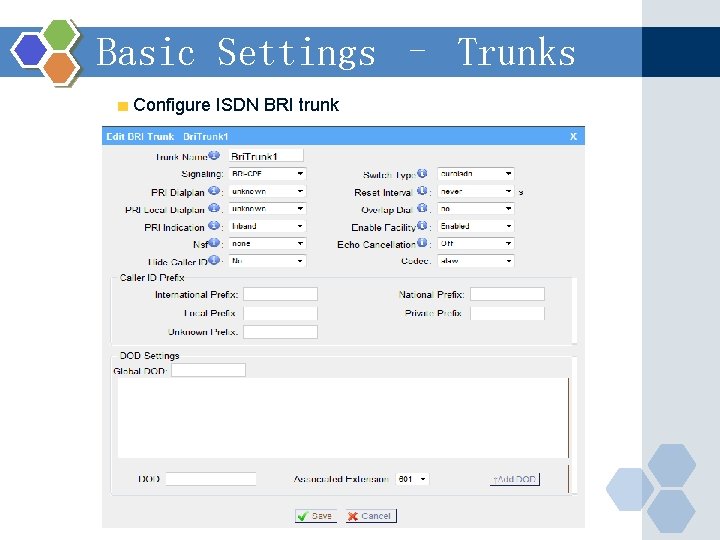The height and width of the screenshot is (540, 720).
Task: Click info icon beside PRI Dialplan
Action: [214, 191]
